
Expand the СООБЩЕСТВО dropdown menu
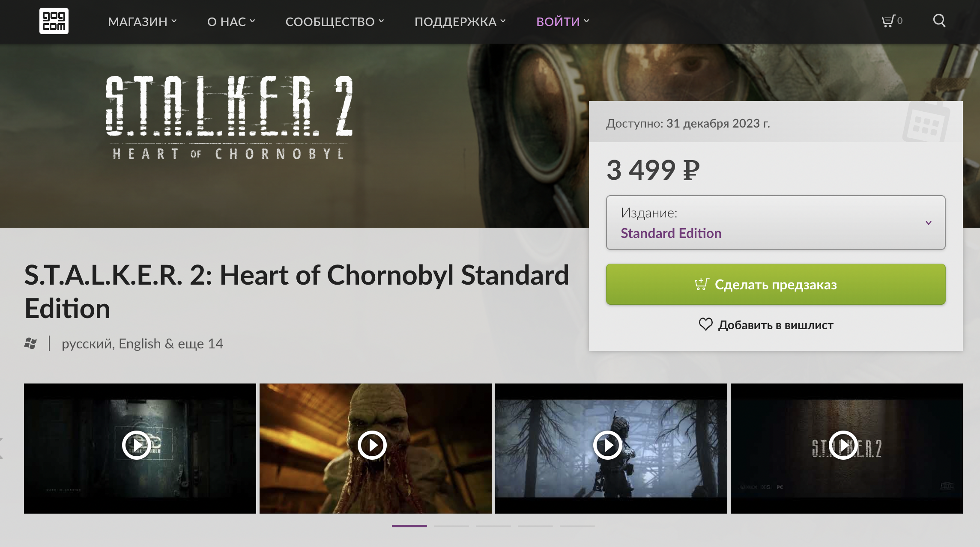coord(335,21)
